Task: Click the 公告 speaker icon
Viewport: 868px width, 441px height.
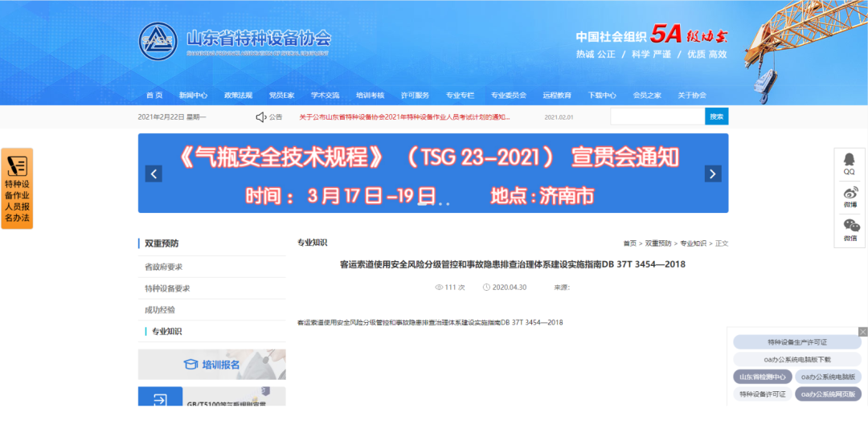Action: click(260, 117)
